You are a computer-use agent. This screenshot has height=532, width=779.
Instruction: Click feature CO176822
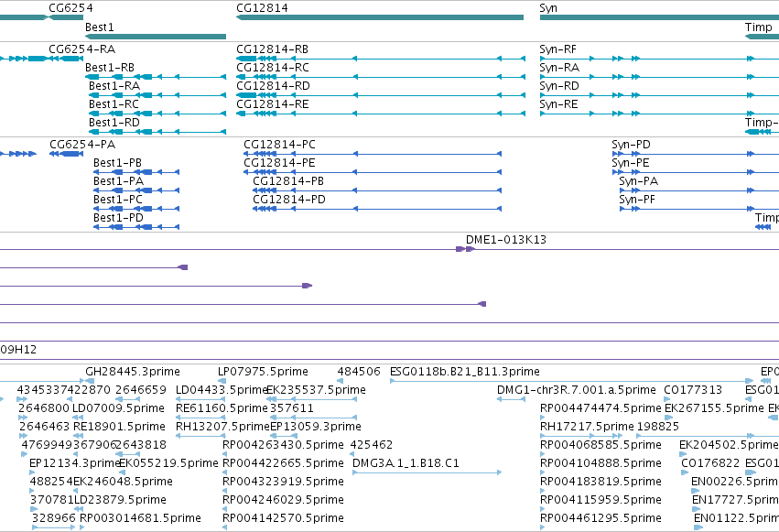(684, 472)
